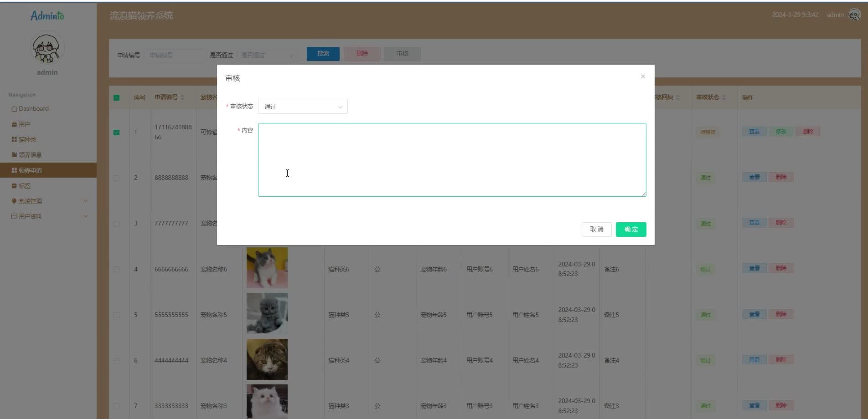
Task: Sort by the 审核状态 column arrows
Action: (724, 97)
